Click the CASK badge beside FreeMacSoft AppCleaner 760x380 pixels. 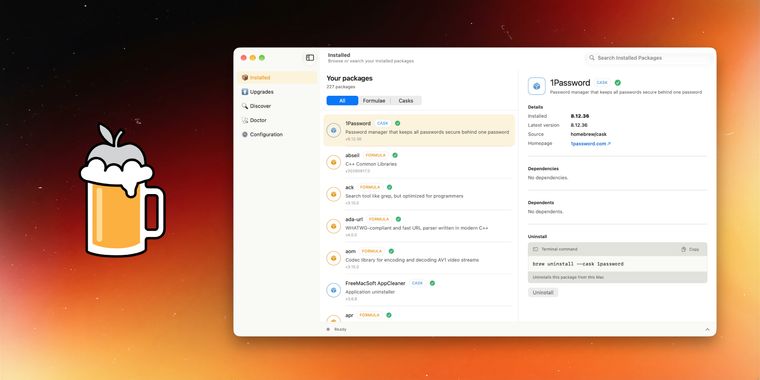click(x=417, y=283)
